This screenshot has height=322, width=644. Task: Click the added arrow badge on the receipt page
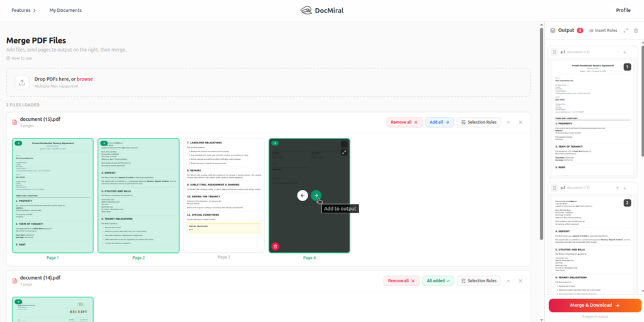[18, 301]
